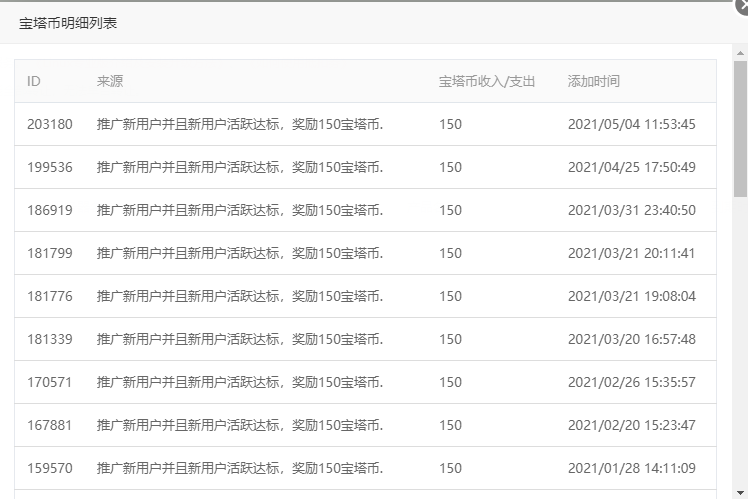Close the 宝塔币明细列表 dialog
Image resolution: width=748 pixels, height=499 pixels.
(742, 5)
